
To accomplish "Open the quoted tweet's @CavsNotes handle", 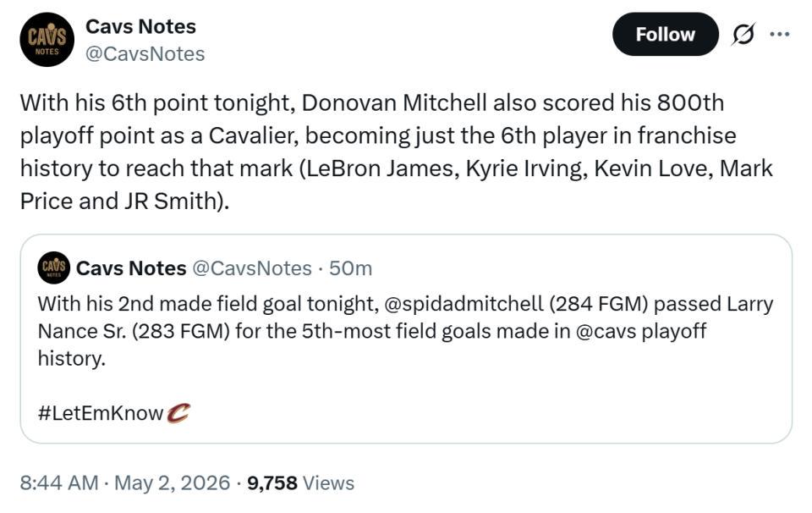I will click(x=252, y=268).
